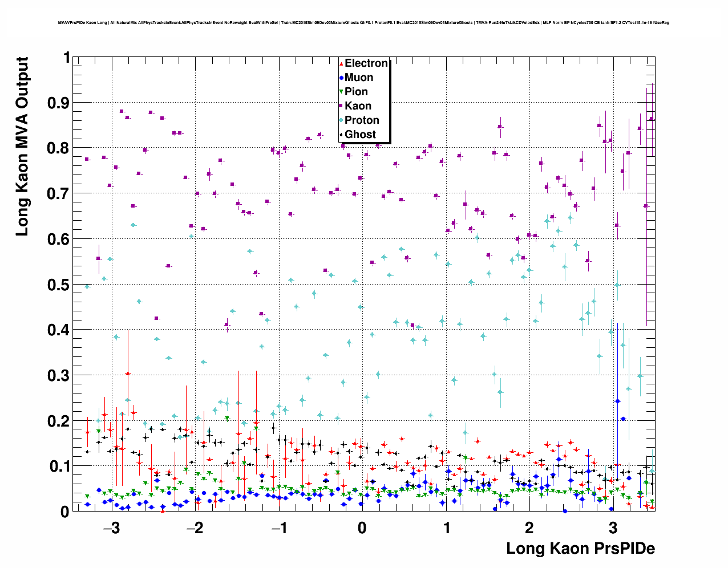Click the y-axis tick label 0.3
Viewport: 728px width, 568px height.
coord(58,376)
